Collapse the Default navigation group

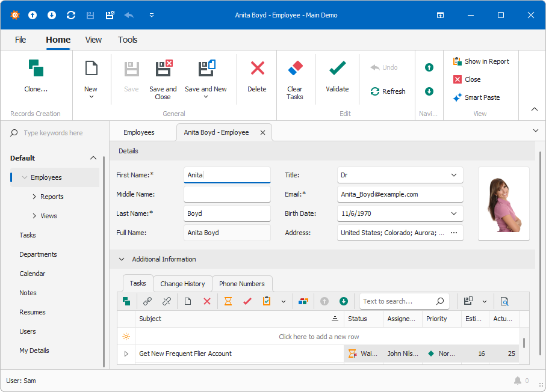coord(93,158)
